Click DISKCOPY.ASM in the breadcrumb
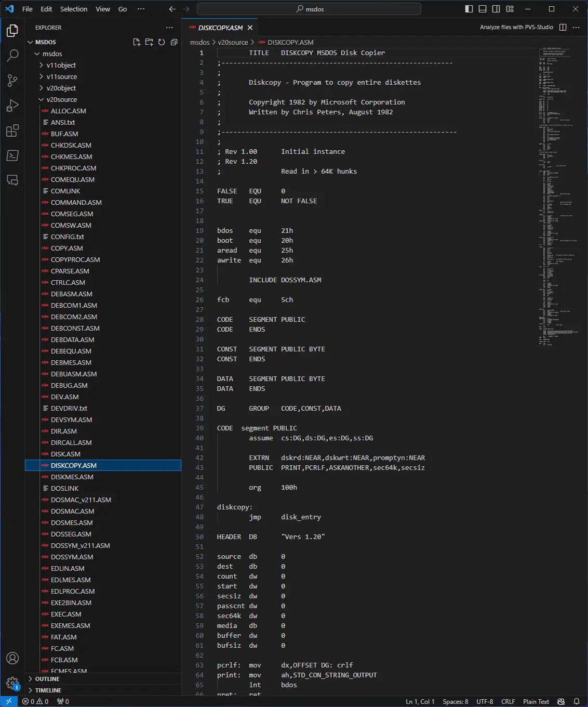This screenshot has width=588, height=707. (x=290, y=42)
